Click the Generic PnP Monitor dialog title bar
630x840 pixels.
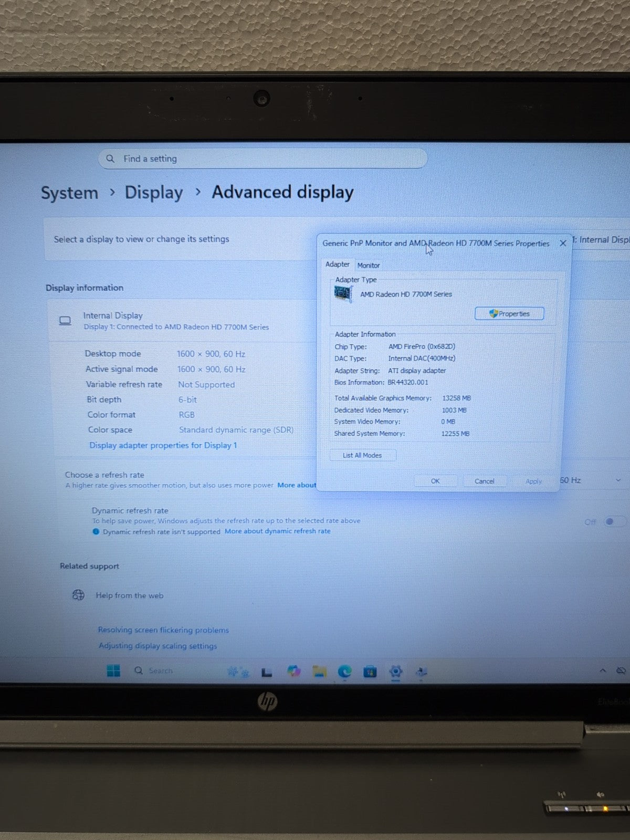(x=436, y=243)
